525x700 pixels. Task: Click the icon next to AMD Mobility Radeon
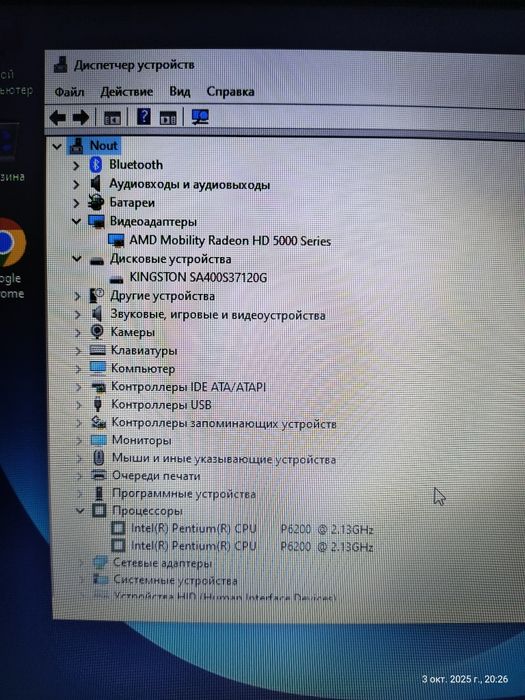(117, 241)
